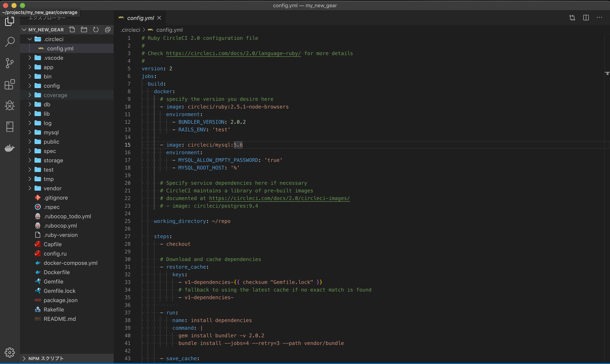
Task: Open the Gemfile.lock file
Action: 67,291
